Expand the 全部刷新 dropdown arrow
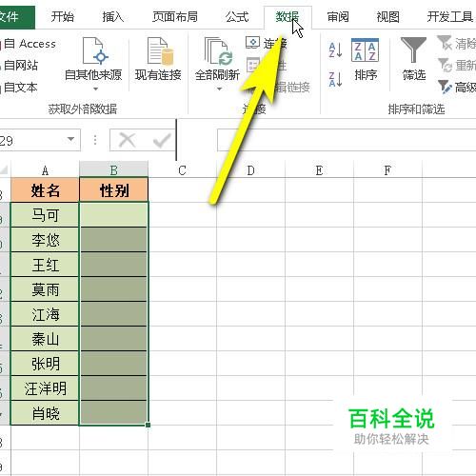476x476 pixels. pyautogui.click(x=219, y=89)
